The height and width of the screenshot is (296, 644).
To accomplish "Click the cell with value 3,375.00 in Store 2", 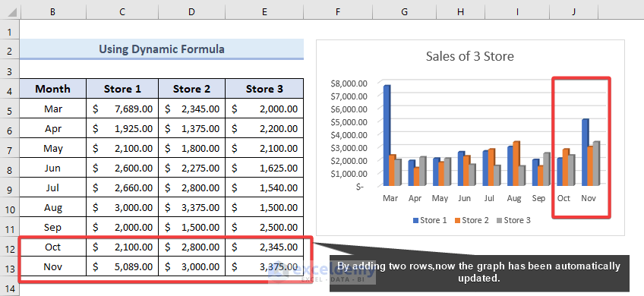I will coord(192,207).
